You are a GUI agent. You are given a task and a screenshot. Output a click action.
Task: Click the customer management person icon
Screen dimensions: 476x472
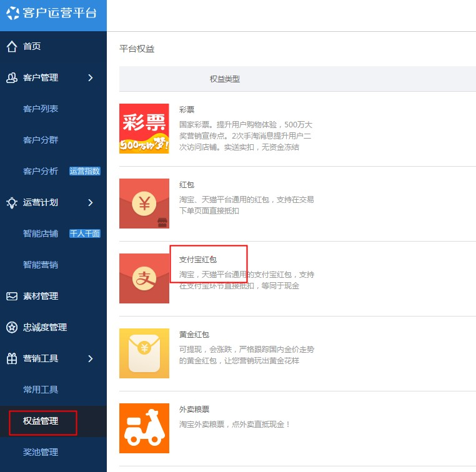[12, 77]
